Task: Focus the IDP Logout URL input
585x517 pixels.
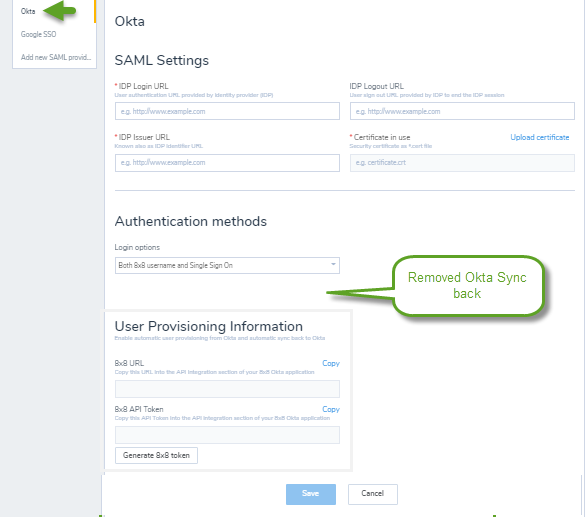Action: [462, 111]
